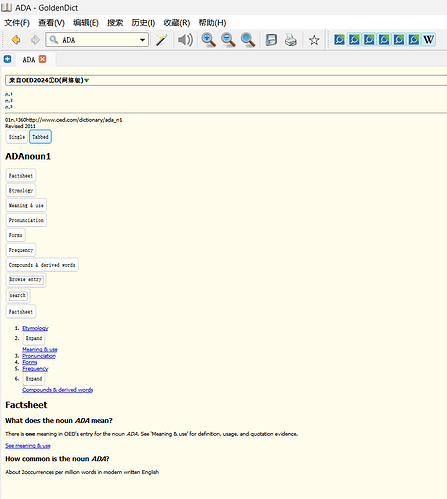Viewport: 447px width, 499px height.
Task: Open the Forms link in list
Action: [x=30, y=362]
